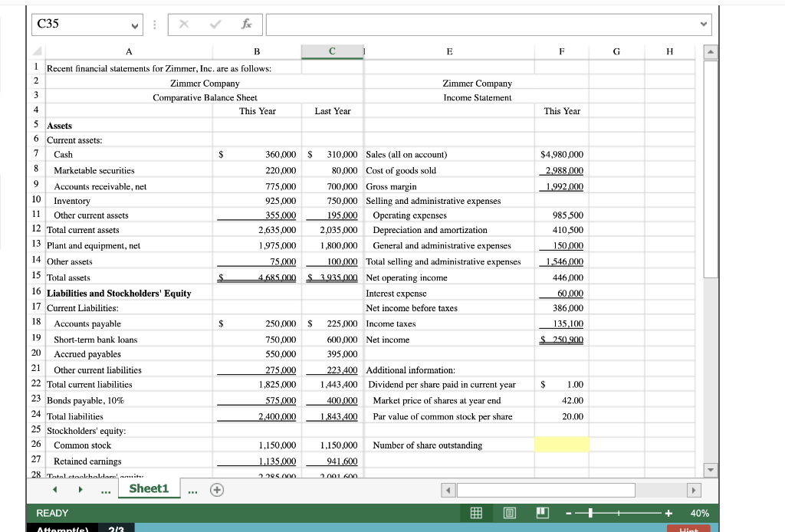Click the Cancel (X) icon beside the formula bar
785x532 pixels.
183,24
